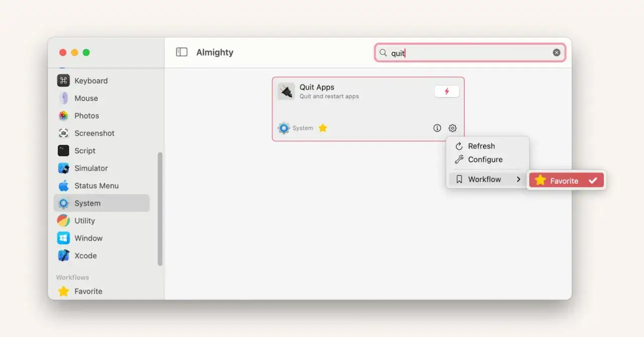Click the lightning bolt run button
The image size is (644, 337).
[447, 91]
